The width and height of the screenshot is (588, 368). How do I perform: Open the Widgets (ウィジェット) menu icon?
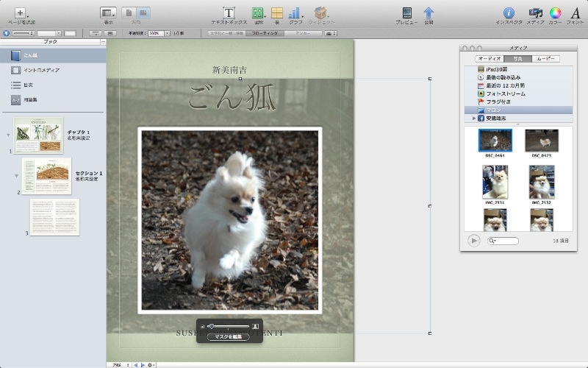[321, 13]
